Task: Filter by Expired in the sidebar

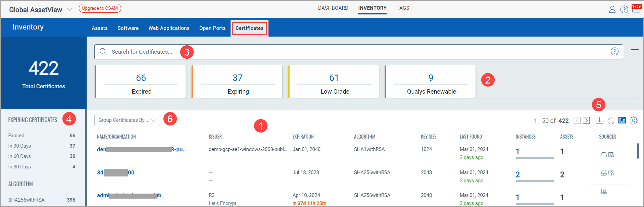Action: 42,136
